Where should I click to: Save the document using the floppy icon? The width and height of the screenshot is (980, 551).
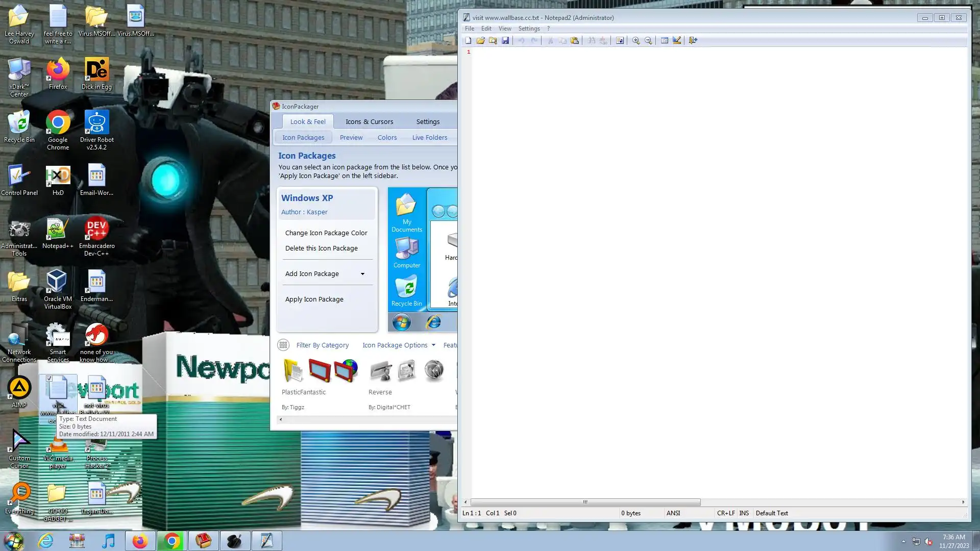coord(505,40)
